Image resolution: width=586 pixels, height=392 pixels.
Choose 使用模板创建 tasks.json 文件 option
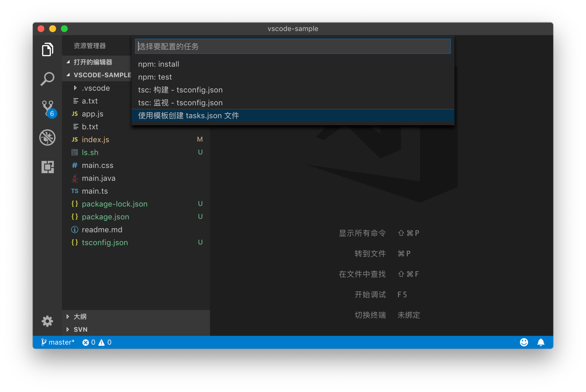(x=188, y=116)
